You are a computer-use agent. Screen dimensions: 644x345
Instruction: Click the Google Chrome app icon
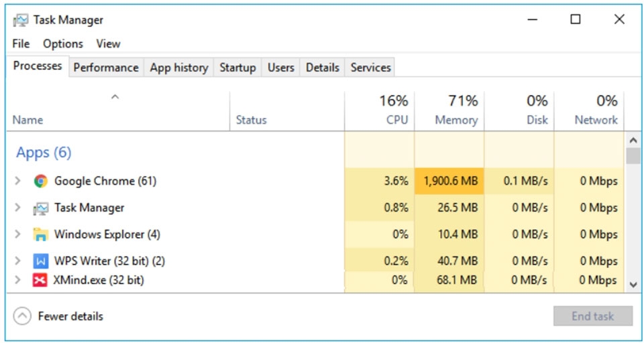(41, 181)
